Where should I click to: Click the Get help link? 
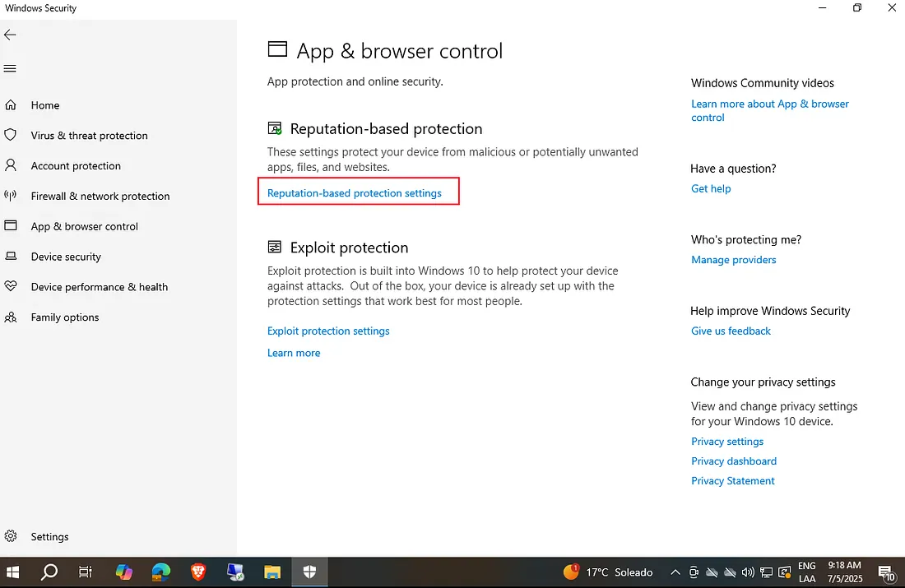[711, 188]
